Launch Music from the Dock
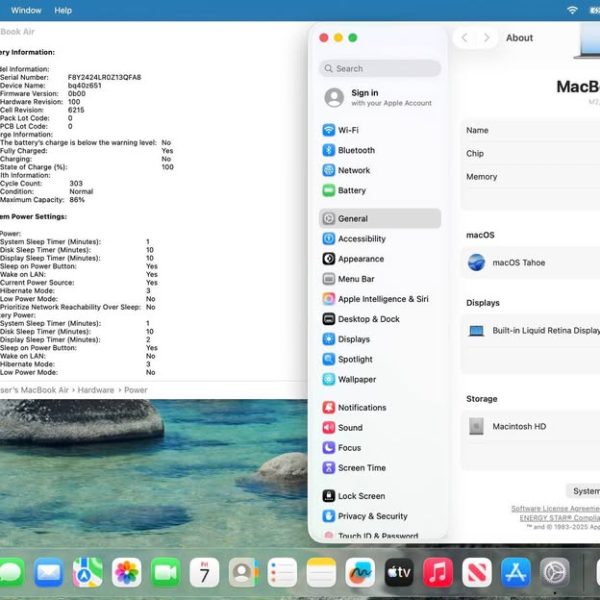 (437, 572)
